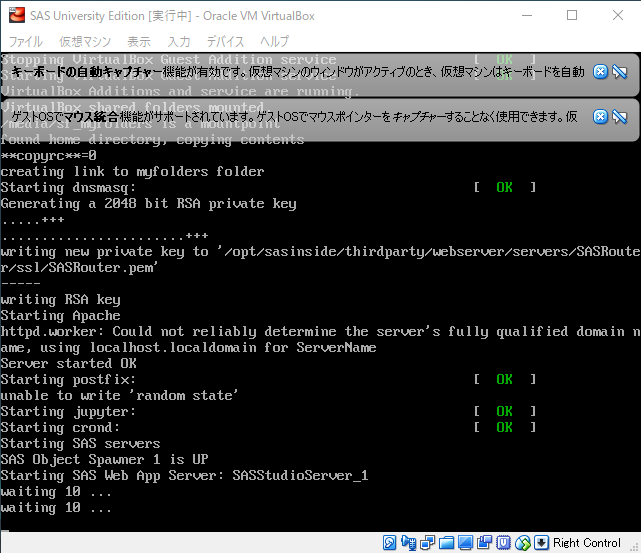Image resolution: width=641 pixels, height=553 pixels.
Task: Click the audio status icon
Action: 408,543
